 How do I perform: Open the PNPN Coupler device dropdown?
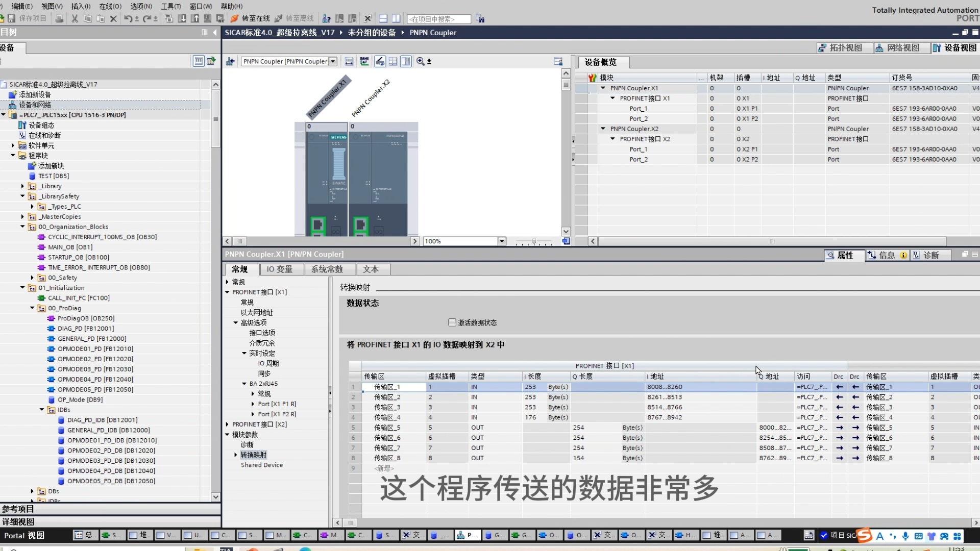(333, 61)
